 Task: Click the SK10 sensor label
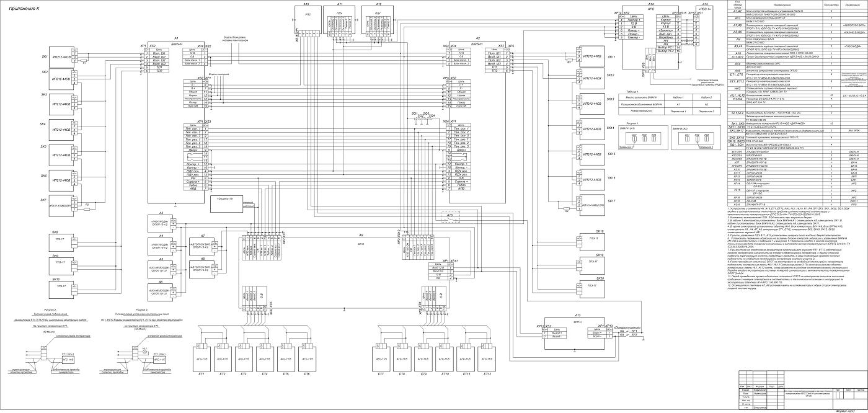(56, 279)
